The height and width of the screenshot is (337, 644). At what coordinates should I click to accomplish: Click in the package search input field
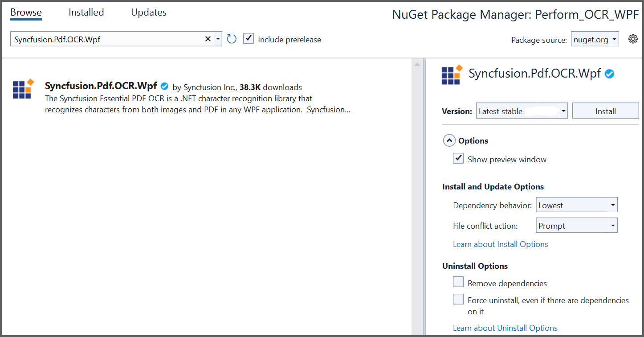click(x=107, y=39)
